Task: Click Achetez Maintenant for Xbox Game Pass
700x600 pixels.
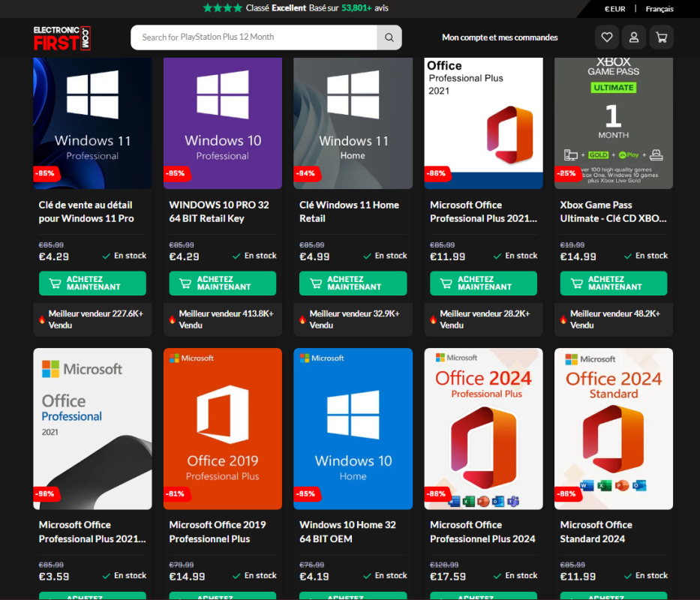Action: (614, 283)
